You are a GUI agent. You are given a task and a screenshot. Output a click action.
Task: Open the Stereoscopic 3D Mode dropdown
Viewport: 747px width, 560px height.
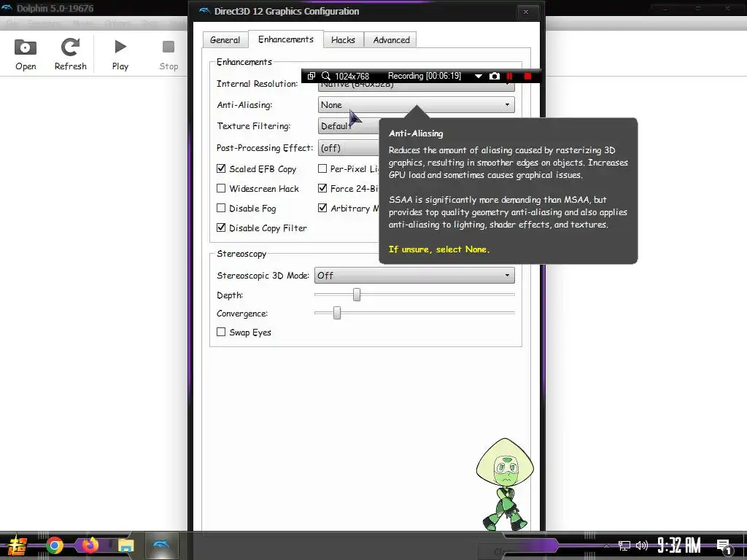(x=414, y=275)
